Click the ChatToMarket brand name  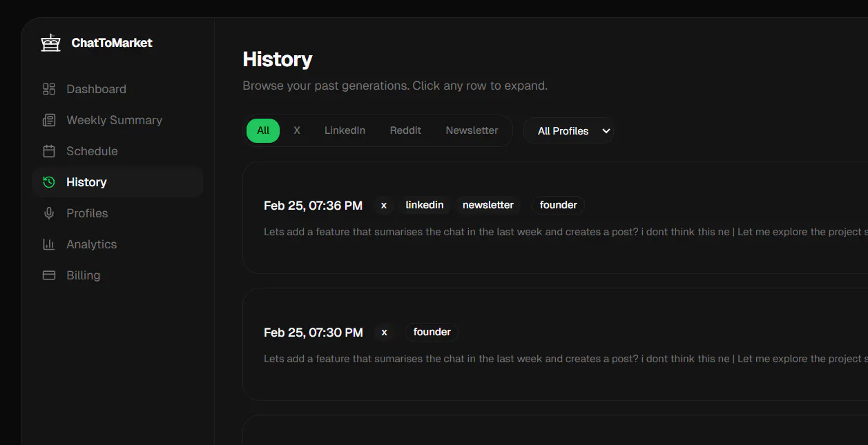coord(112,43)
